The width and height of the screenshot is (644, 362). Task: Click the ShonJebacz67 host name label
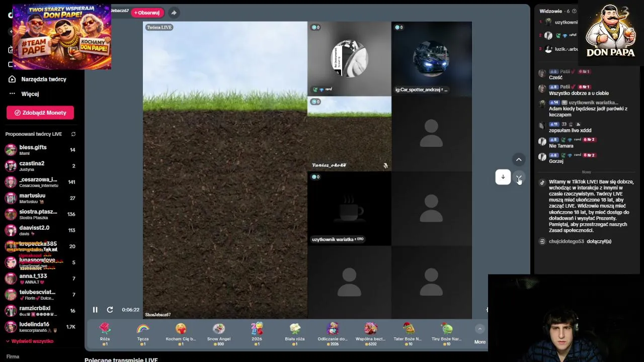coord(158,315)
